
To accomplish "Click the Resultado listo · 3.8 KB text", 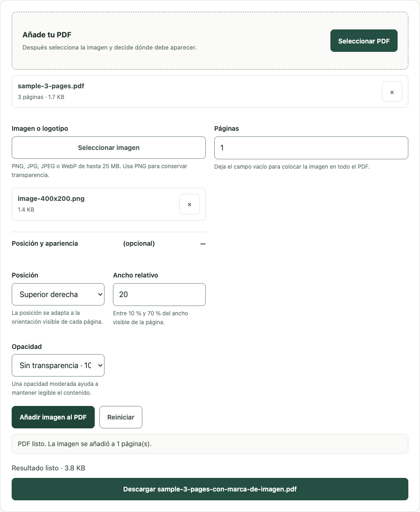I will coord(48,468).
